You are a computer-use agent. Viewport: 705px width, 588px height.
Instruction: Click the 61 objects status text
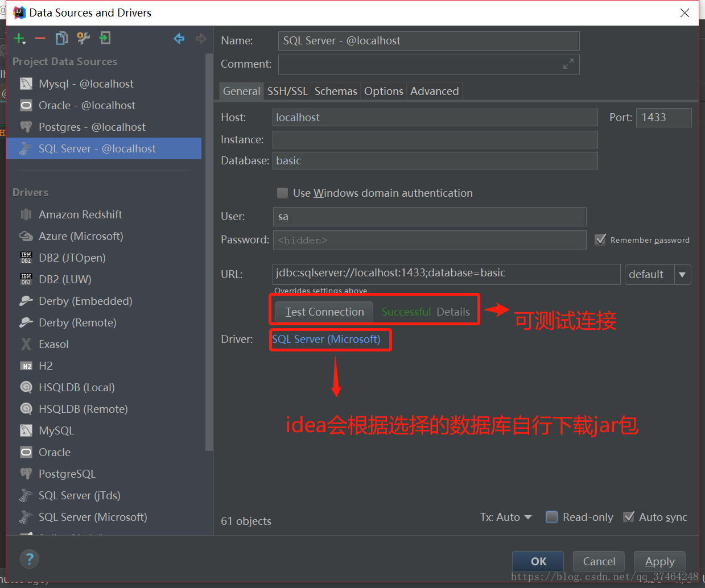tap(246, 521)
